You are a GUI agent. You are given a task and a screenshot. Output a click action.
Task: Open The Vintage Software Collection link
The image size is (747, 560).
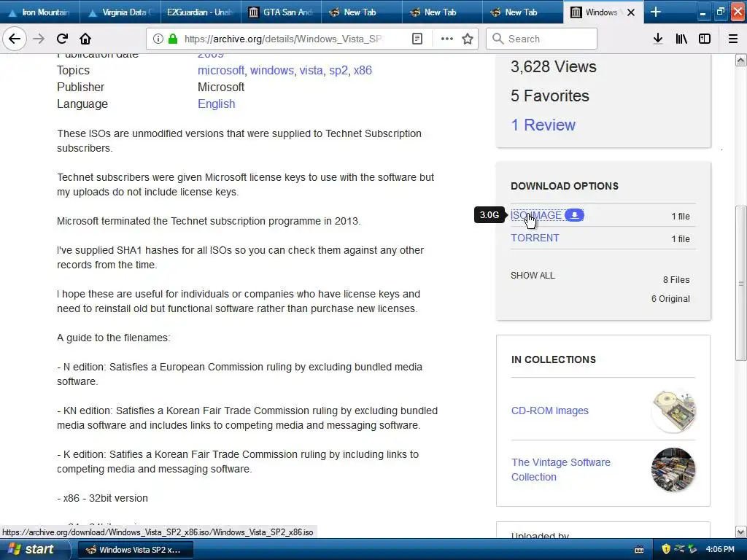point(561,470)
